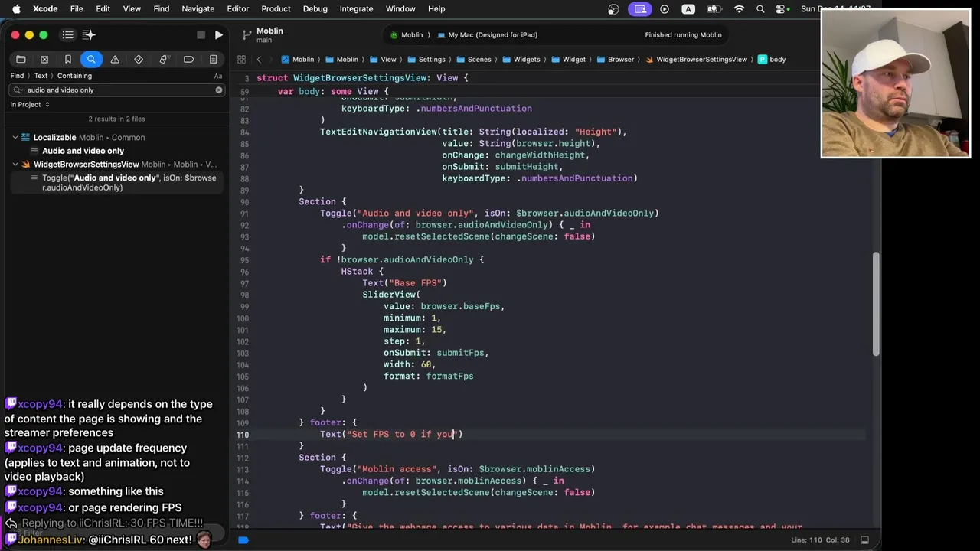
Task: Collapse the Localizable results group
Action: tap(15, 137)
